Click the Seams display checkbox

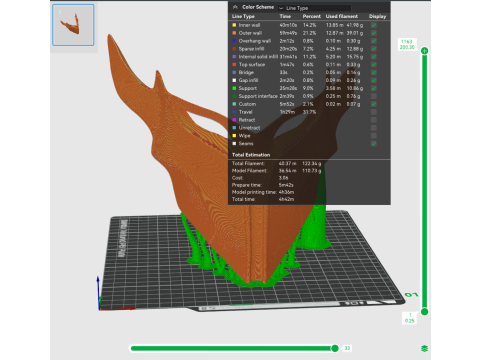click(374, 144)
